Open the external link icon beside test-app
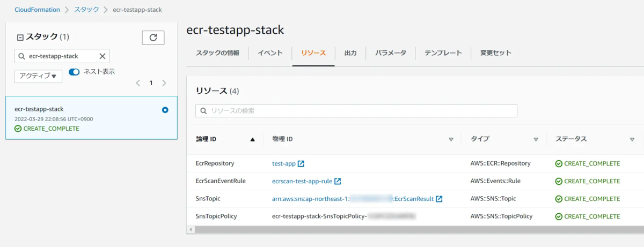This screenshot has height=247, width=644. click(x=301, y=163)
